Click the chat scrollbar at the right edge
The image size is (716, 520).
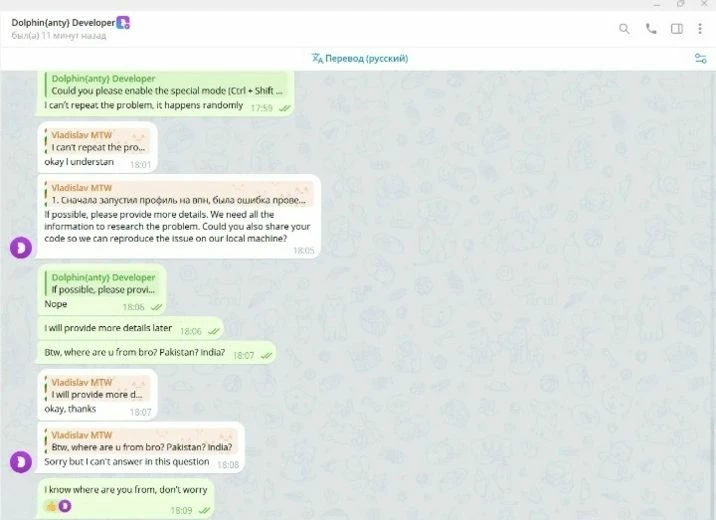point(712,466)
